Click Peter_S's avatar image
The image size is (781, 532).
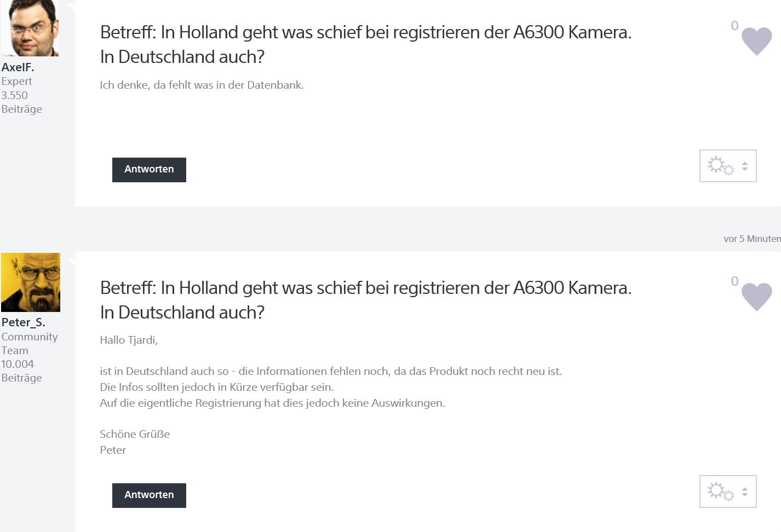pyautogui.click(x=31, y=282)
